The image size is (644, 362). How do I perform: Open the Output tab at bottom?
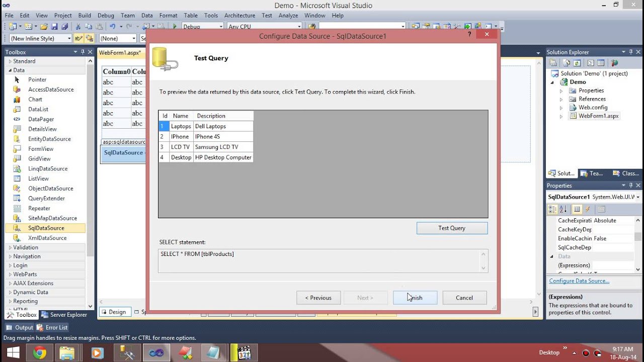pyautogui.click(x=19, y=328)
